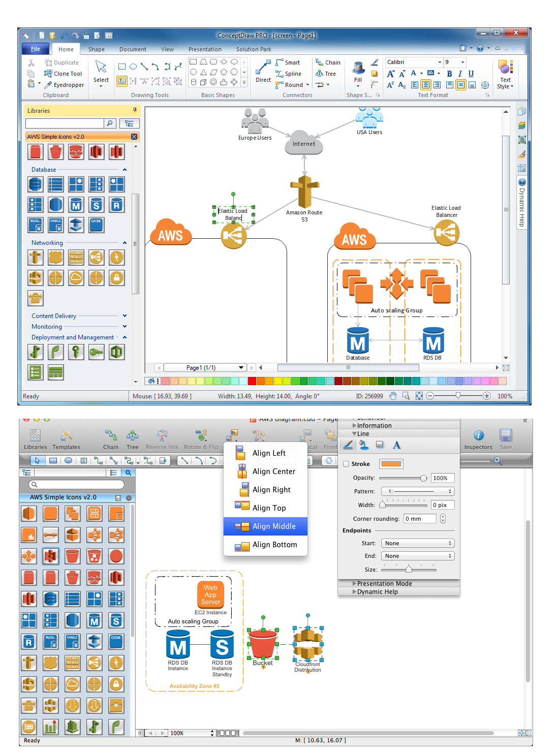Click the zoom out minus button in Windows status bar
The width and height of the screenshot is (559, 756).
pos(430,396)
